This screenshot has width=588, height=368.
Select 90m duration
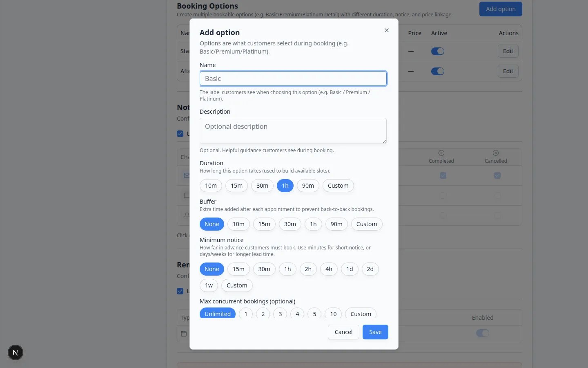tap(308, 186)
